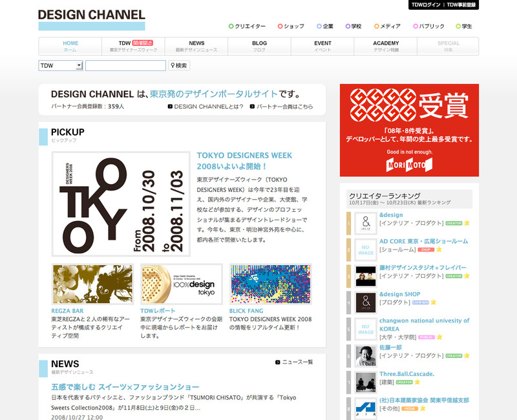Click the changwon university no-image thumbnail
The height and width of the screenshot is (420, 517).
point(366,329)
